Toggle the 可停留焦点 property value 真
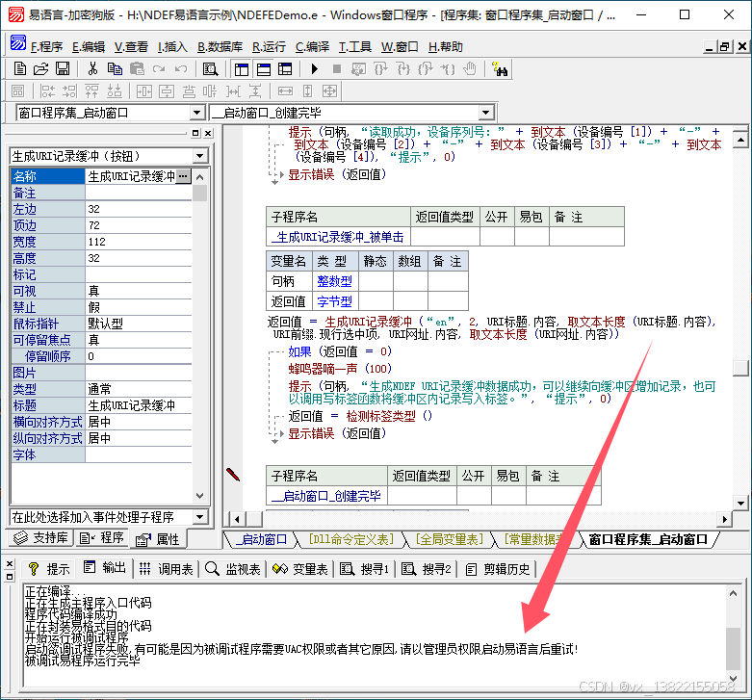Viewport: 752px width, 700px height. [x=139, y=340]
